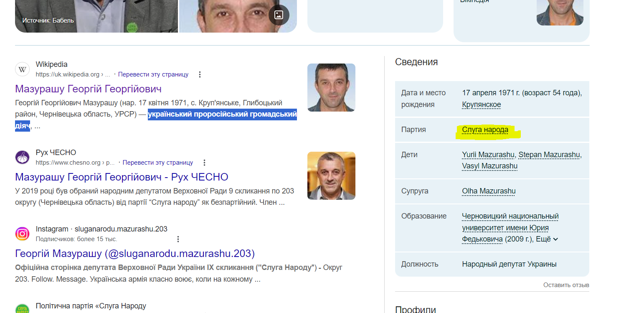
Task: Click the Wikipedia favicon icon
Action: tap(23, 69)
